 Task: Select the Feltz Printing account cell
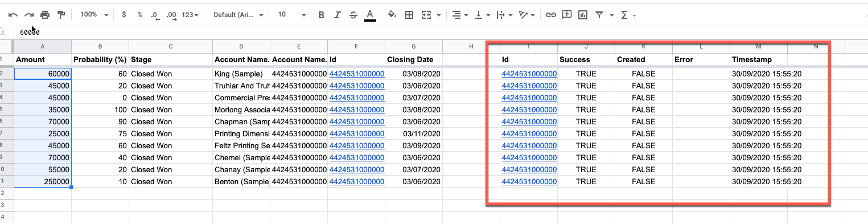(x=241, y=145)
